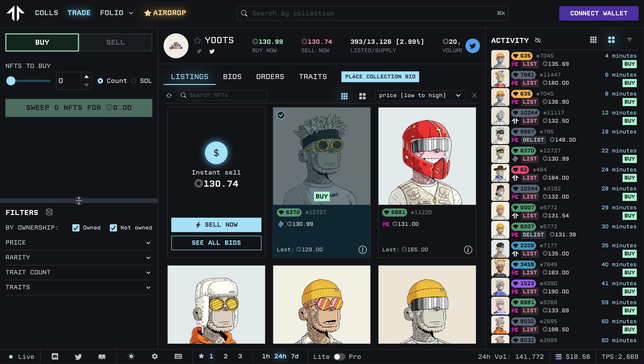The width and height of the screenshot is (644, 364).
Task: Click the favorites star in footer
Action: pyautogui.click(x=201, y=356)
